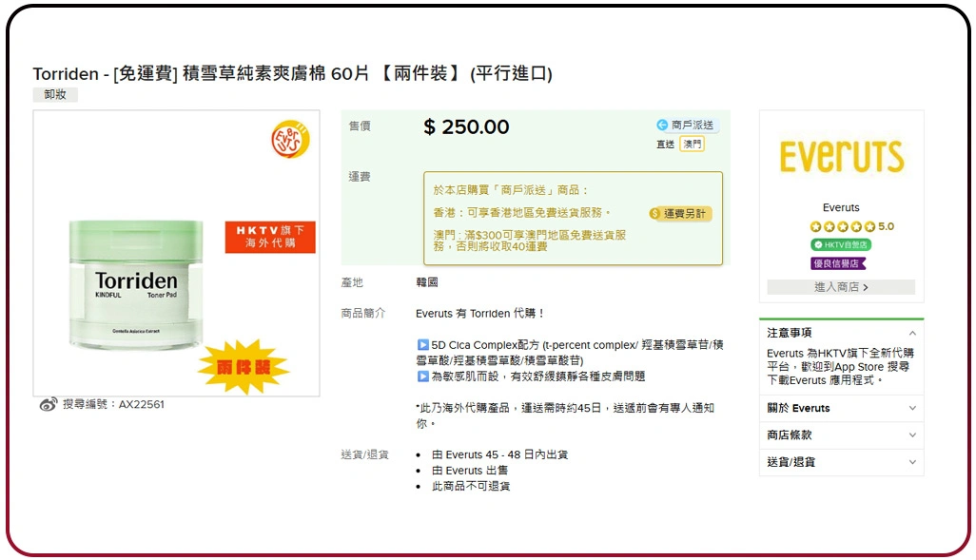Image resolution: width=976 pixels, height=560 pixels.
Task: Click the green checkmark on the HKTV自營店 badge
Action: [818, 242]
